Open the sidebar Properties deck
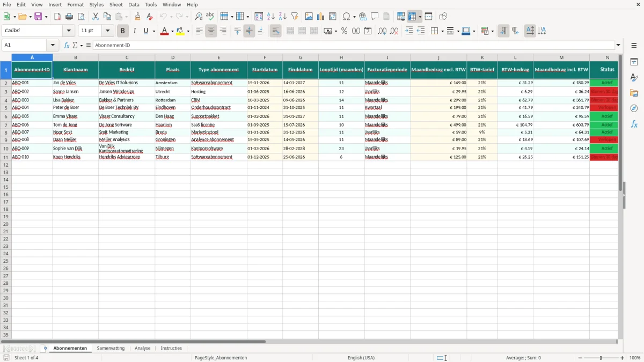 tap(634, 62)
